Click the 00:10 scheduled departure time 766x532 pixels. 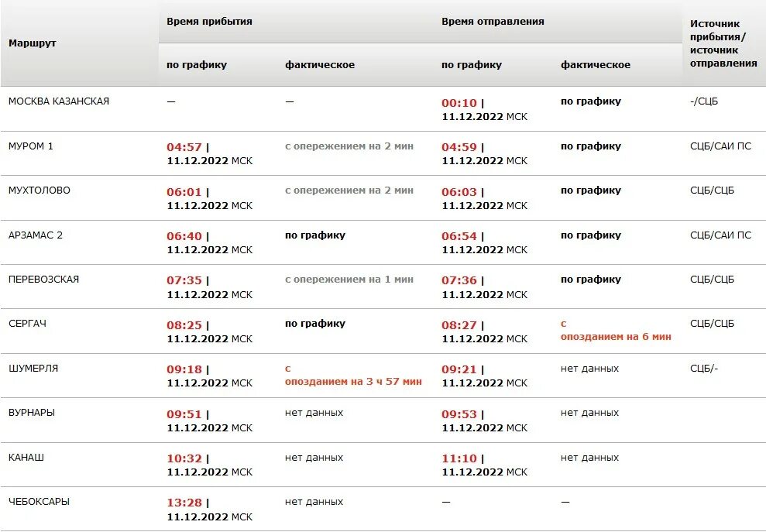pos(460,102)
